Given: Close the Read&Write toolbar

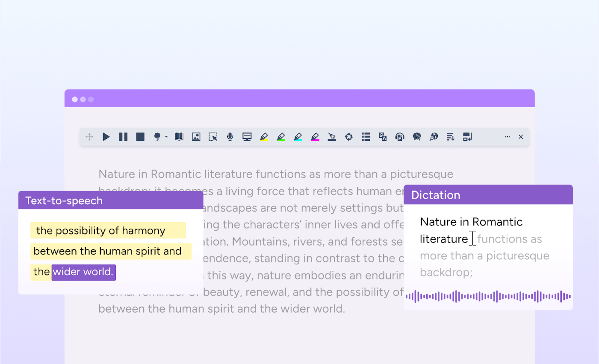Looking at the screenshot, I should (521, 137).
